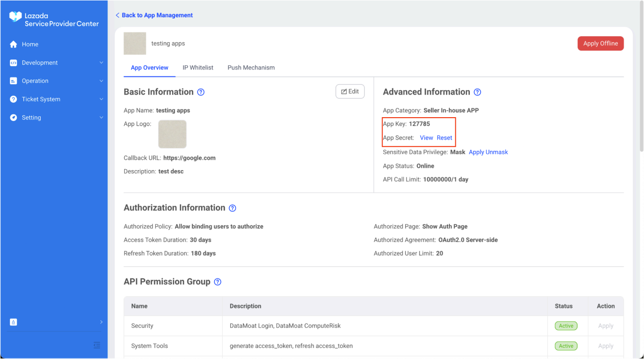Click the help icon beside API Permission Group
644x359 pixels.
pyautogui.click(x=218, y=282)
